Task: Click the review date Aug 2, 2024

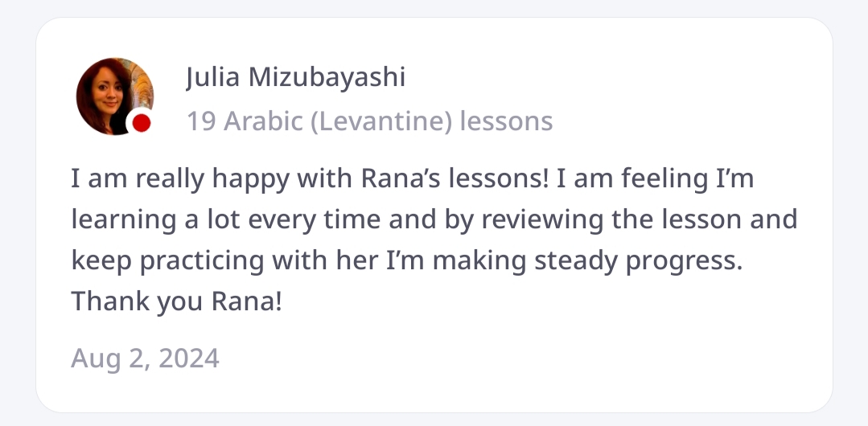Action: (145, 358)
